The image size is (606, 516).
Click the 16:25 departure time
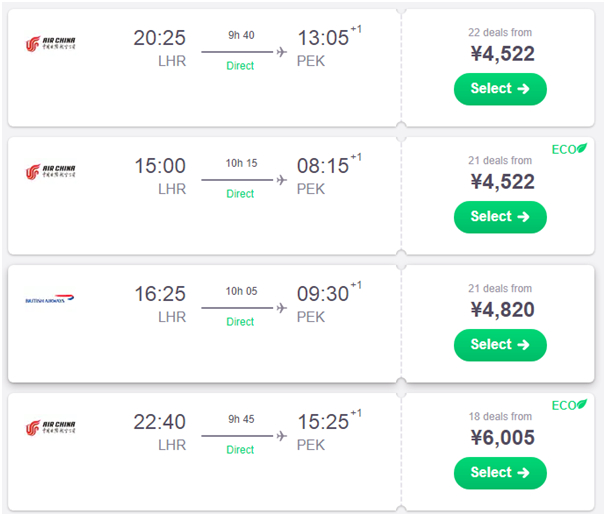pyautogui.click(x=160, y=294)
